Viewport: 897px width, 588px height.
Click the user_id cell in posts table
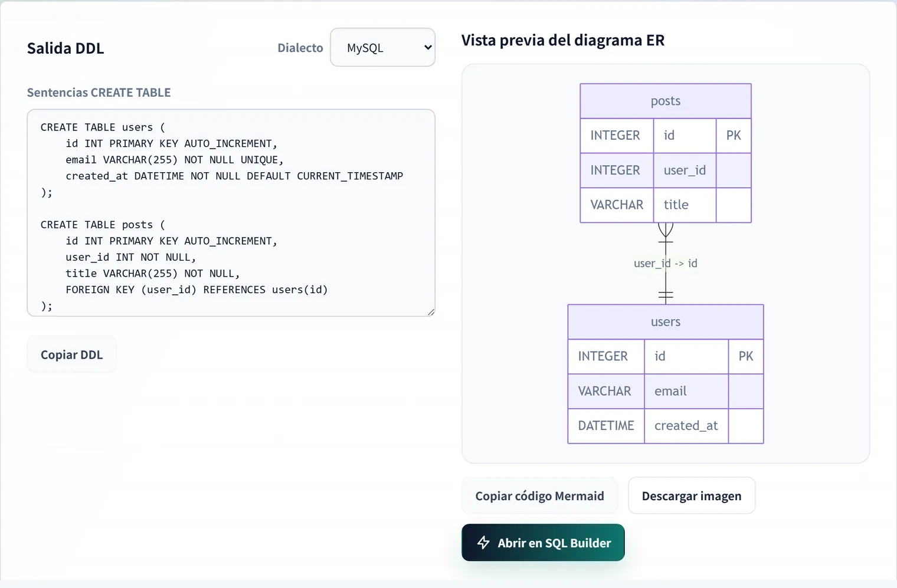[x=685, y=170]
